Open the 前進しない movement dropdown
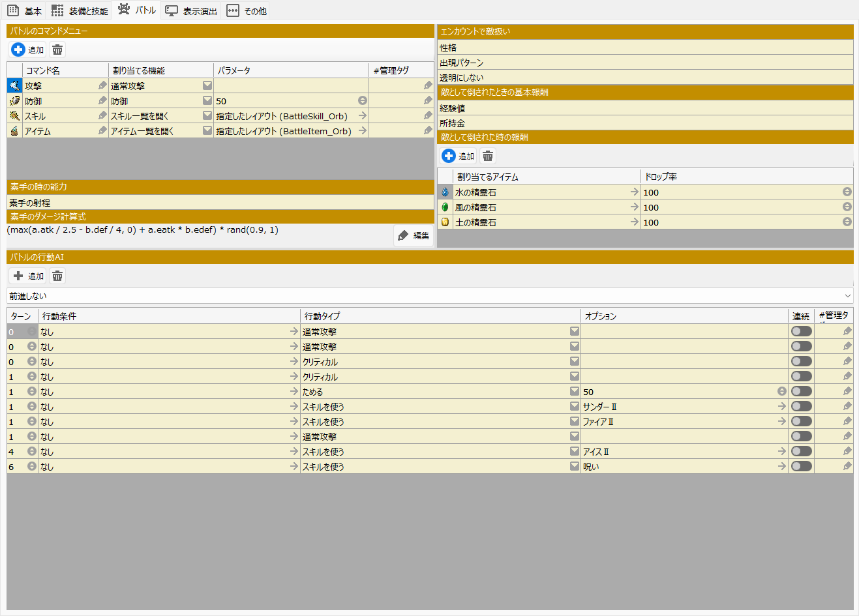 (x=429, y=296)
